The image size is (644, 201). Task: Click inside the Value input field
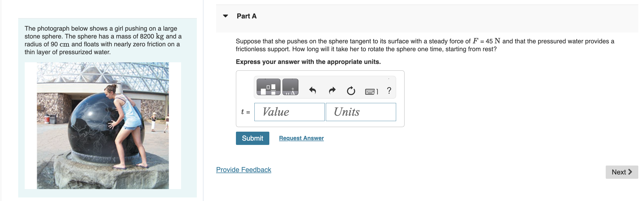(289, 112)
